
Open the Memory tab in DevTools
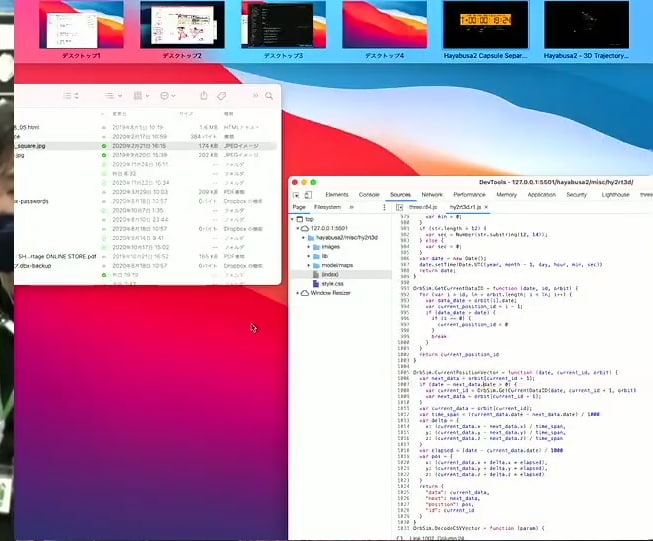pos(506,194)
